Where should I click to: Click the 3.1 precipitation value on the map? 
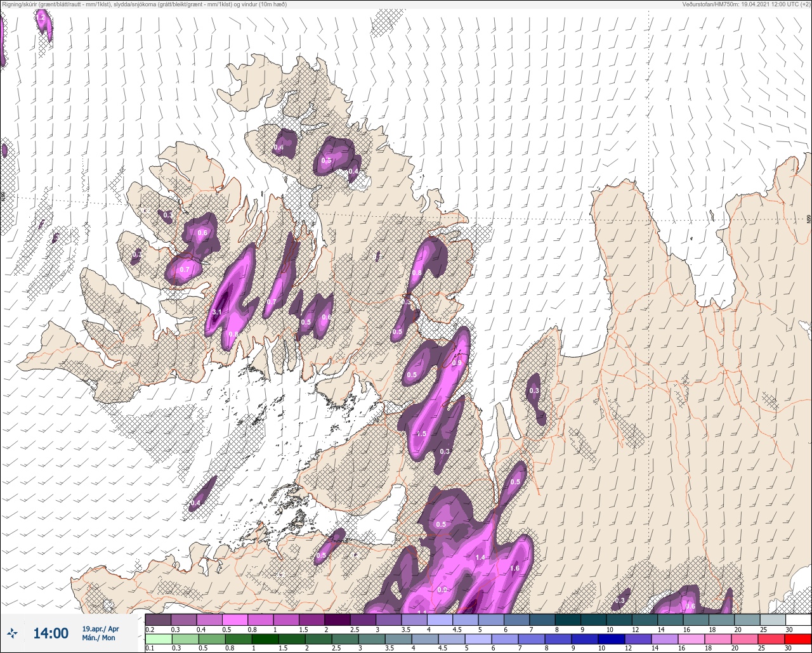[x=216, y=312]
